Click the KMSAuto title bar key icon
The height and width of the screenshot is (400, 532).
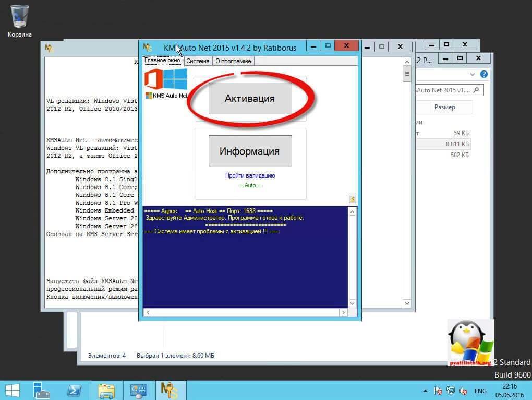[148, 47]
